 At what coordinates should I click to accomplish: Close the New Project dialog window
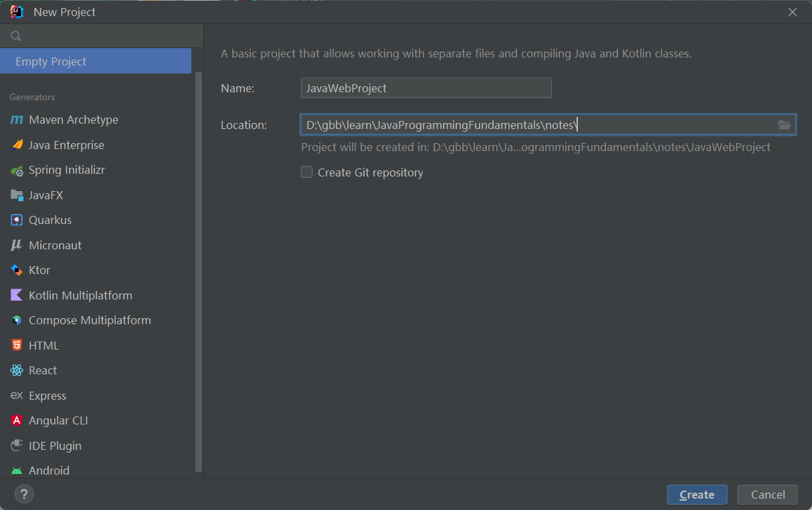(x=793, y=12)
